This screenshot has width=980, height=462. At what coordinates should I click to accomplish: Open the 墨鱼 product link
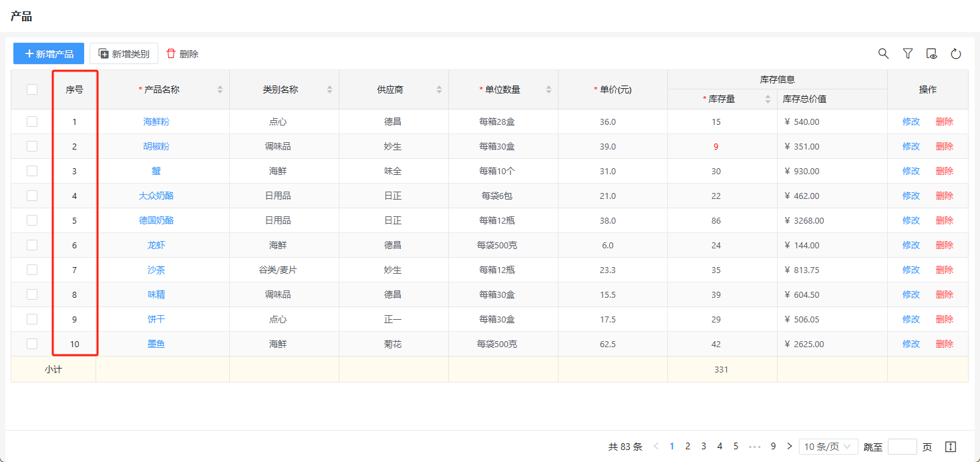[x=156, y=344]
